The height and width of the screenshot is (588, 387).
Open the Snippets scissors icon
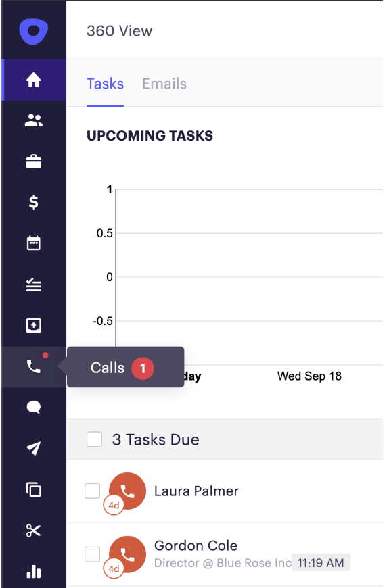pyautogui.click(x=33, y=531)
